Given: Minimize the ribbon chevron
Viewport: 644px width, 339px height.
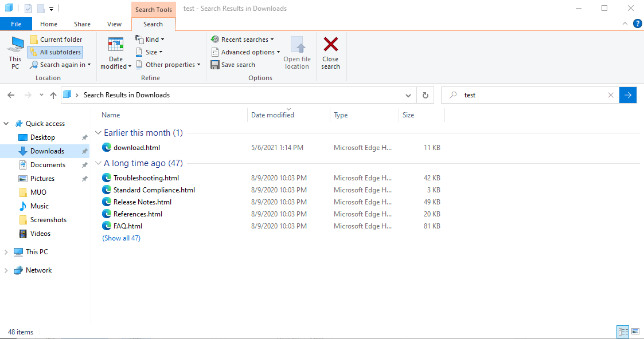Looking at the screenshot, I should [625, 24].
